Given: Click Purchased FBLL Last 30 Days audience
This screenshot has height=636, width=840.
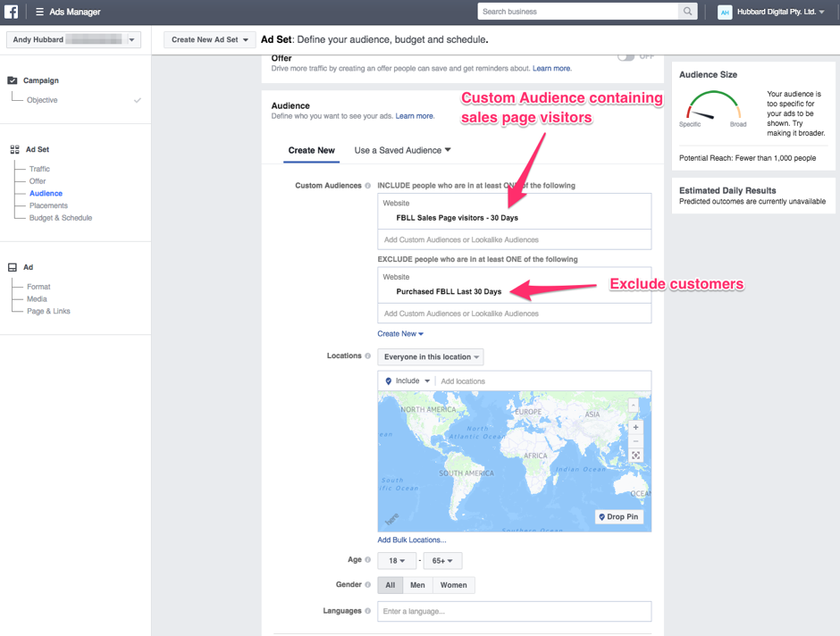Looking at the screenshot, I should (x=449, y=292).
